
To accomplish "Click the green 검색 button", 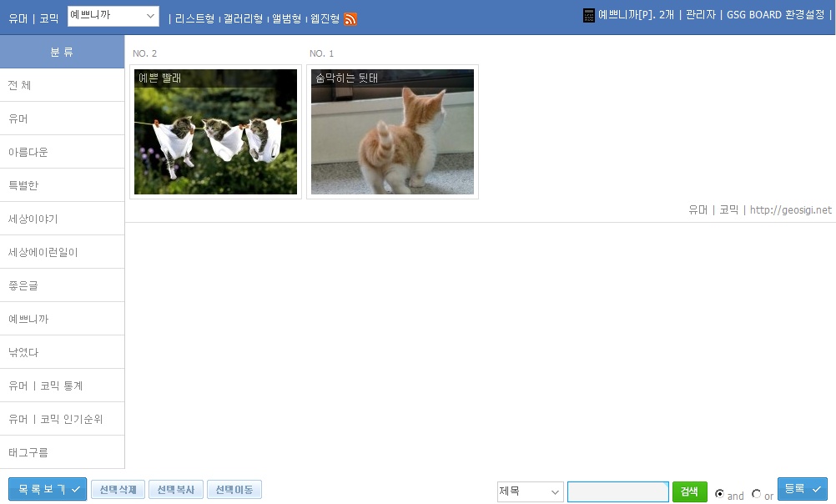I will (689, 491).
